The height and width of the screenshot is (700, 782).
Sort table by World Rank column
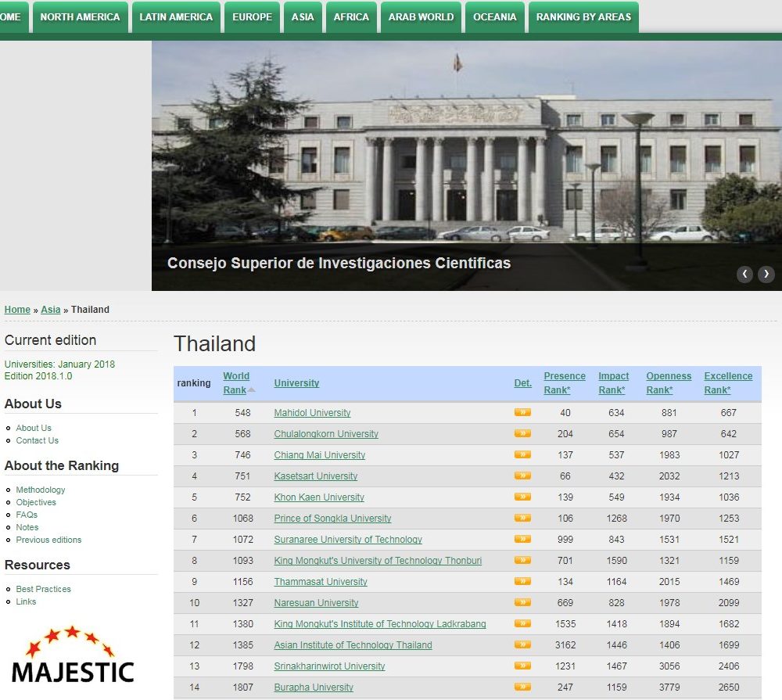click(236, 382)
